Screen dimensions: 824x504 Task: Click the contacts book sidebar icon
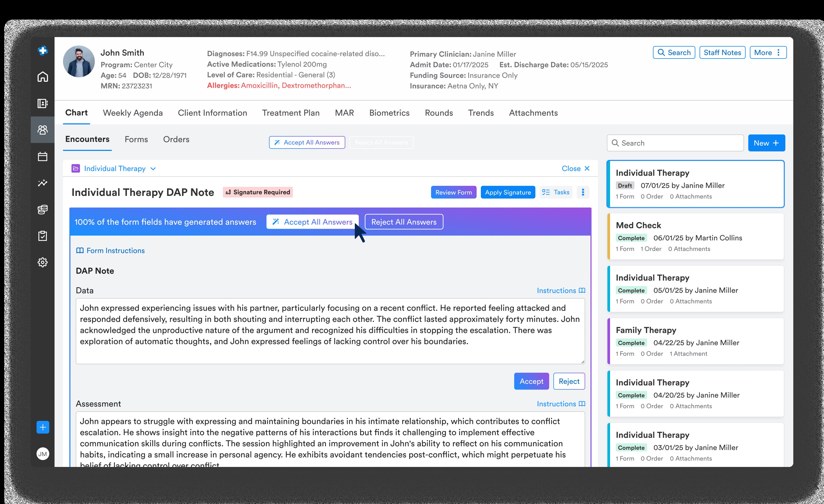tap(42, 103)
